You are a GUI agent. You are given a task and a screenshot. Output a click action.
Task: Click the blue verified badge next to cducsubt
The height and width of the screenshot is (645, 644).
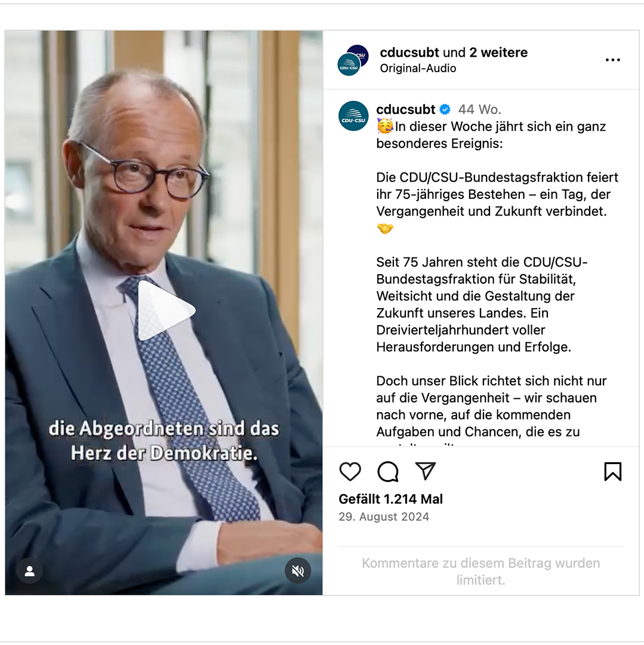tap(445, 109)
